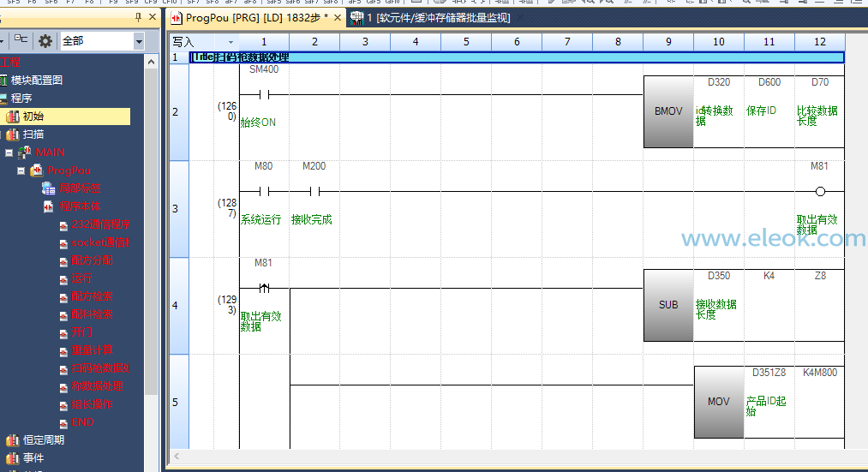Click the D70 operand cell
This screenshot has width=868, height=472.
pos(820,111)
